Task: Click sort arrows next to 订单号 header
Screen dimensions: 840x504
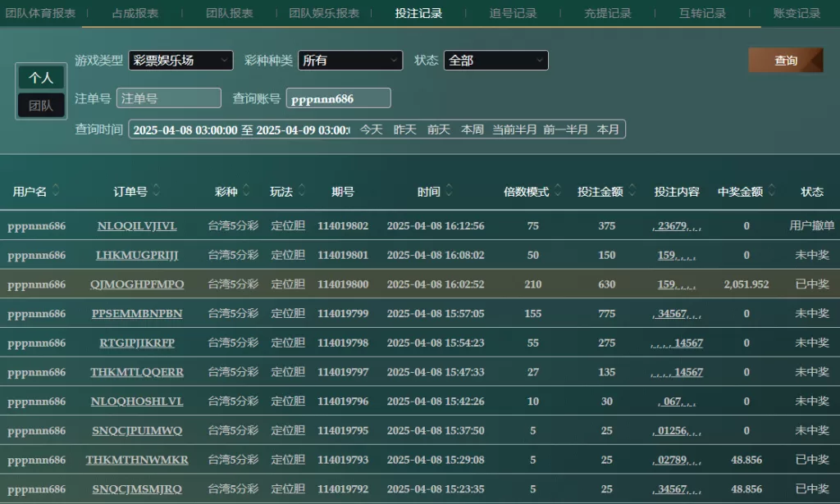Action: tap(157, 191)
